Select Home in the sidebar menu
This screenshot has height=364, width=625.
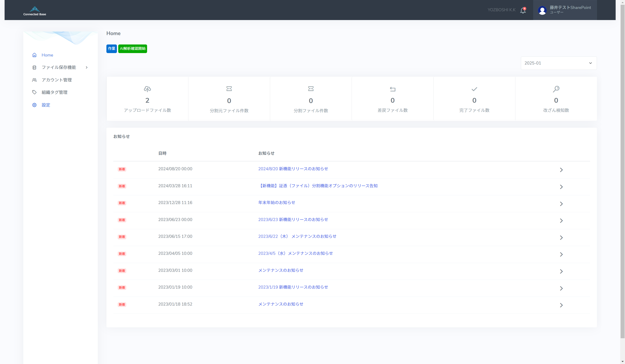pos(47,55)
